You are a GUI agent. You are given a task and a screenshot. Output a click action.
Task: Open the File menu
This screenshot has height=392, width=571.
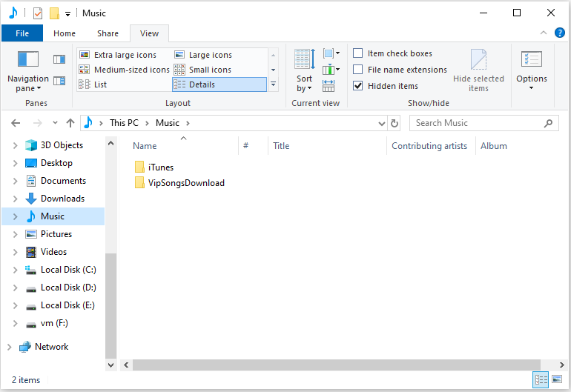click(x=22, y=33)
